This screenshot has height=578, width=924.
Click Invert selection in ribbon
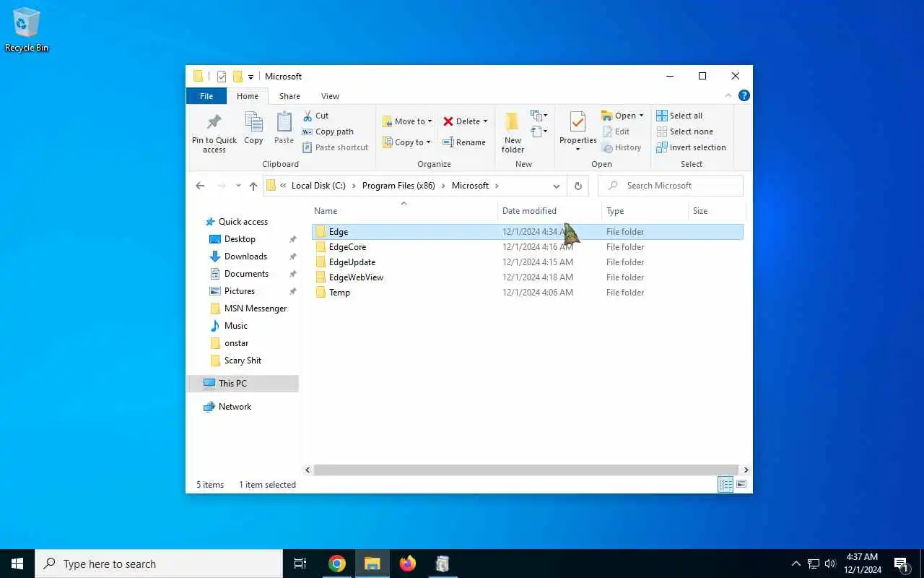pyautogui.click(x=691, y=147)
